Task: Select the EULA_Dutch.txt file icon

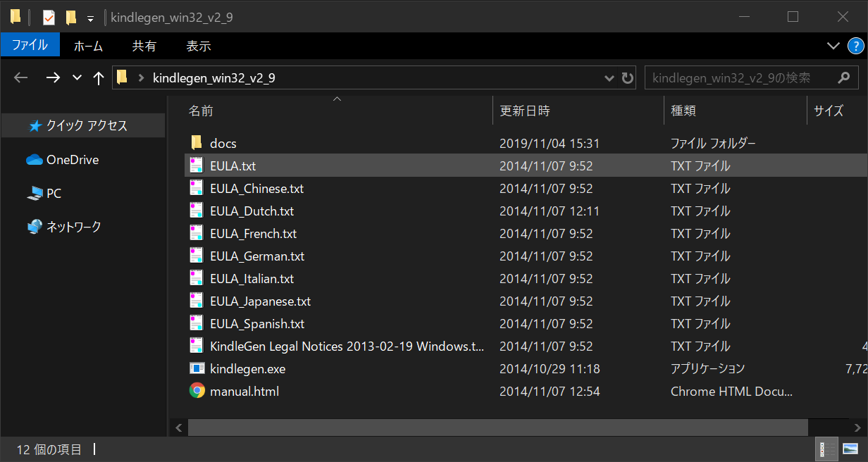Action: coord(197,211)
